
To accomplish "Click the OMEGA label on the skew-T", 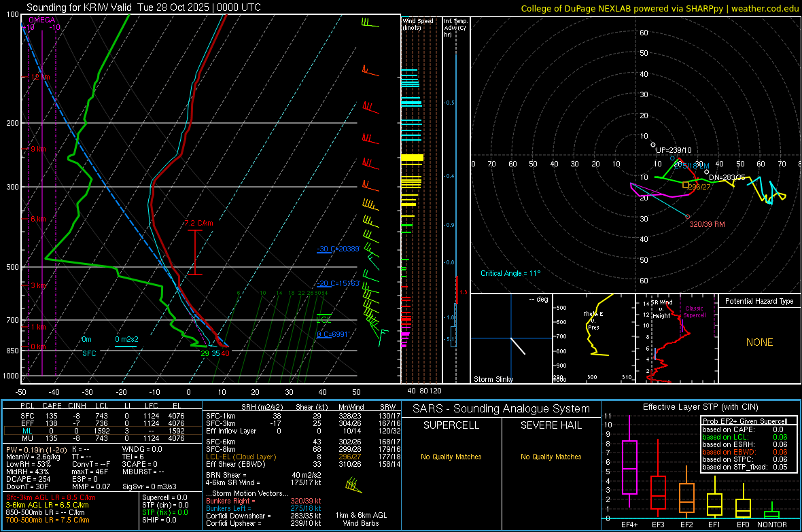I will [x=42, y=20].
